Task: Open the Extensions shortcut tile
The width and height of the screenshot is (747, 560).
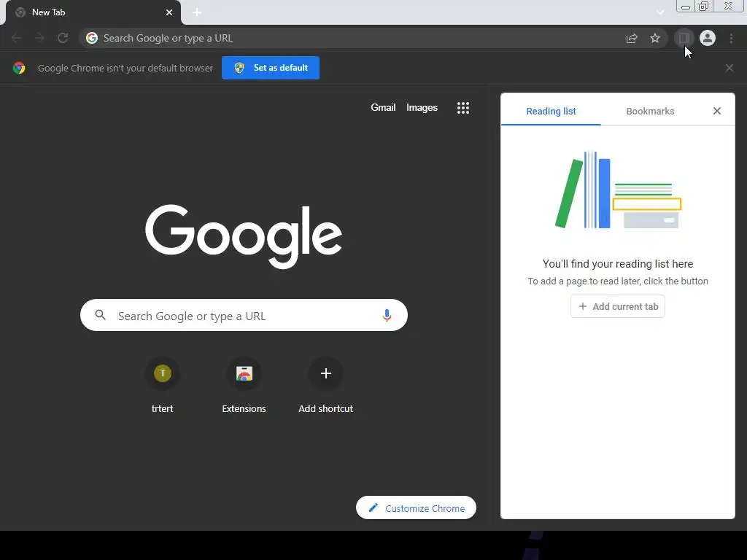Action: click(x=244, y=386)
